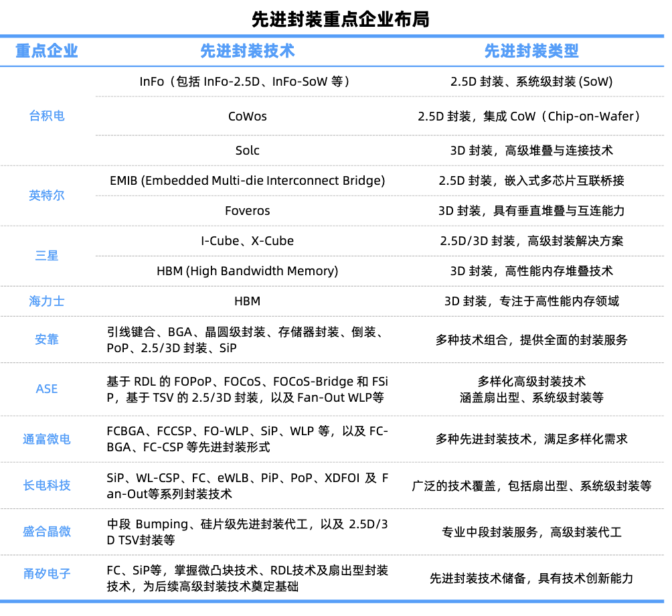672x616 pixels.
Task: Click the 通富微电 company name
Action: click(x=47, y=439)
